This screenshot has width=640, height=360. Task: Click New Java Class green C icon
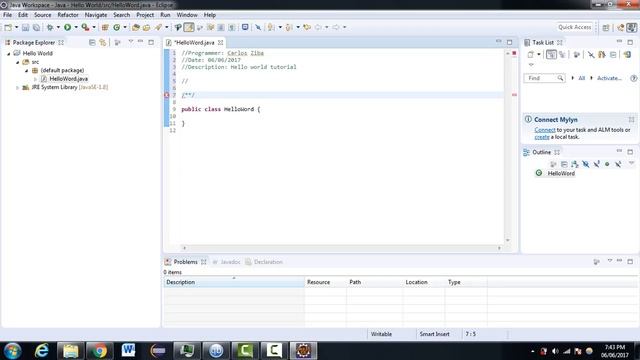tap(117, 27)
